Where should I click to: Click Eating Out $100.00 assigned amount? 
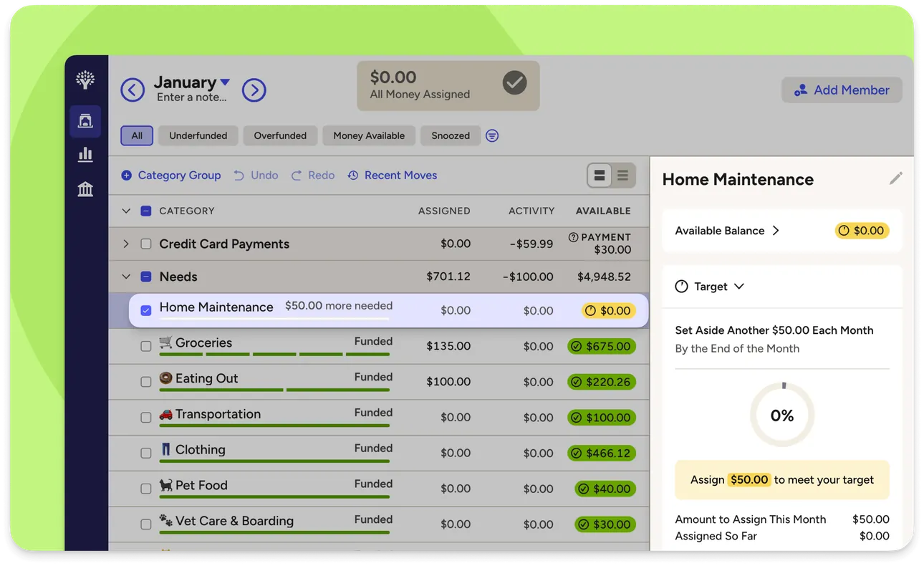(x=448, y=382)
